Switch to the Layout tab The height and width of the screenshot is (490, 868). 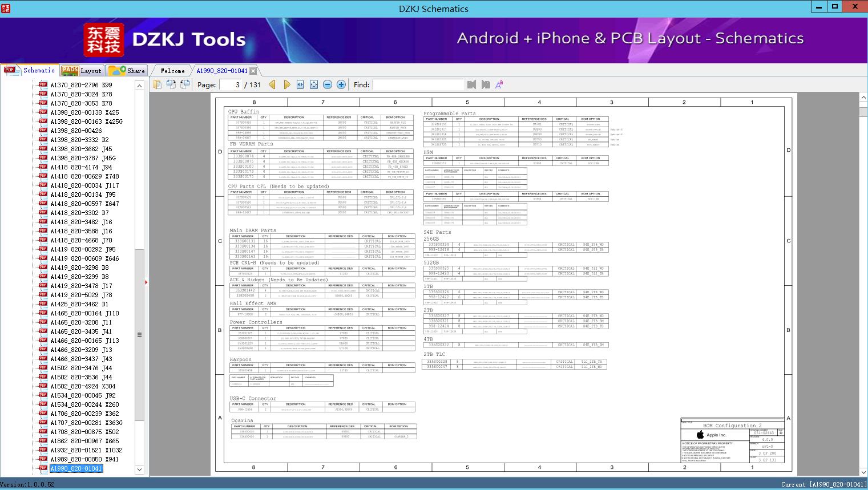tap(82, 71)
